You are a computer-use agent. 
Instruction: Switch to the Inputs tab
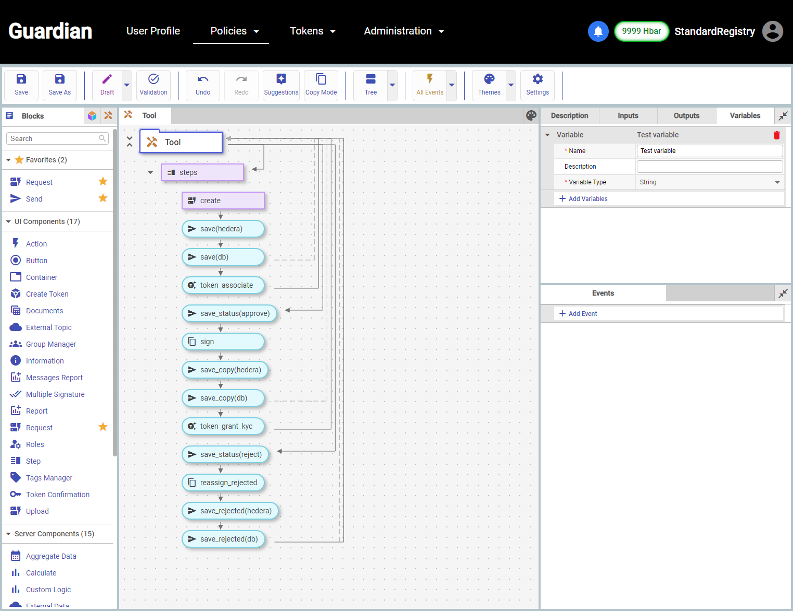click(628, 116)
